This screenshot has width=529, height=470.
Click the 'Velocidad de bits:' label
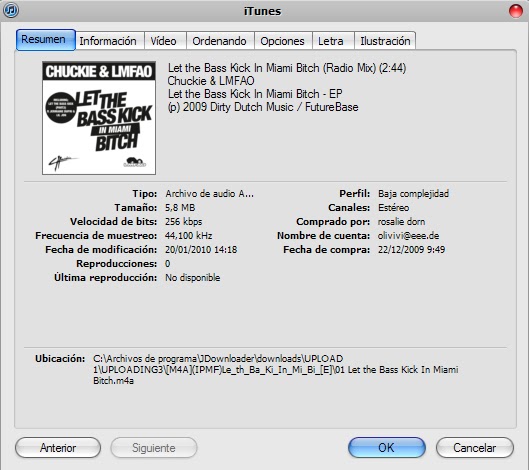[x=114, y=222]
